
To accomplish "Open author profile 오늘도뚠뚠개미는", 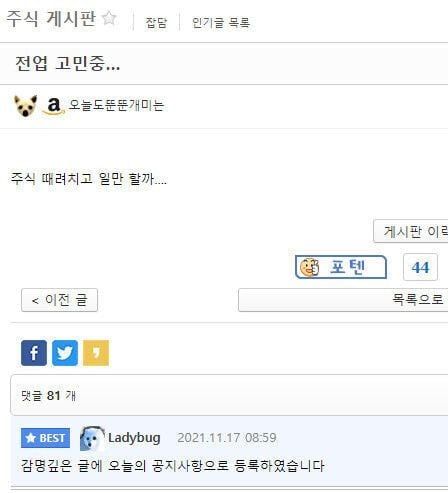I will pos(116,105).
